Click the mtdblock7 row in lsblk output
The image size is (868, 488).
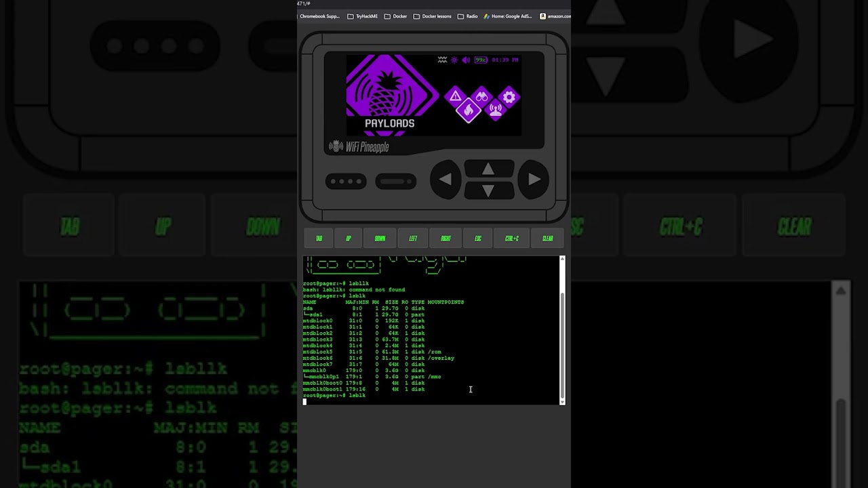click(x=363, y=364)
